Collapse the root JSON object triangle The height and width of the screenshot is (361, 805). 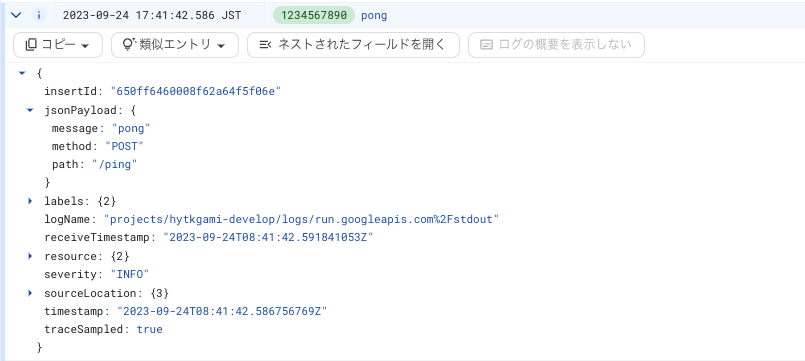pos(22,73)
